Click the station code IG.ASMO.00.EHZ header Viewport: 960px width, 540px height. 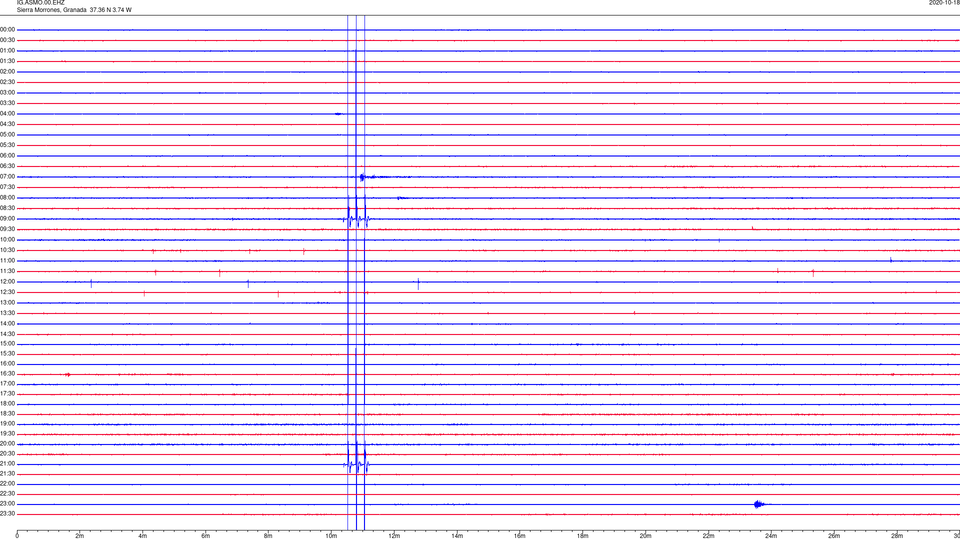click(x=40, y=3)
